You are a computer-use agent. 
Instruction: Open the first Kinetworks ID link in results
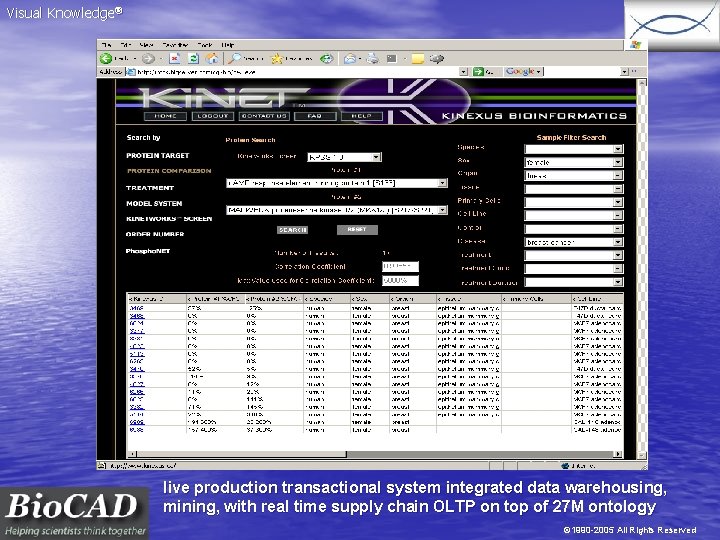(136, 308)
